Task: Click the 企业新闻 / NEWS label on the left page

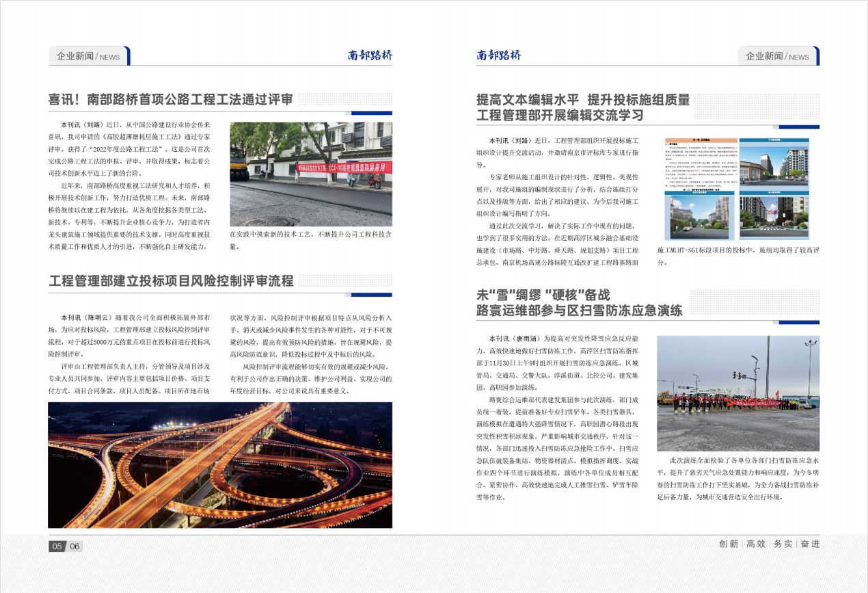Action: (x=88, y=56)
